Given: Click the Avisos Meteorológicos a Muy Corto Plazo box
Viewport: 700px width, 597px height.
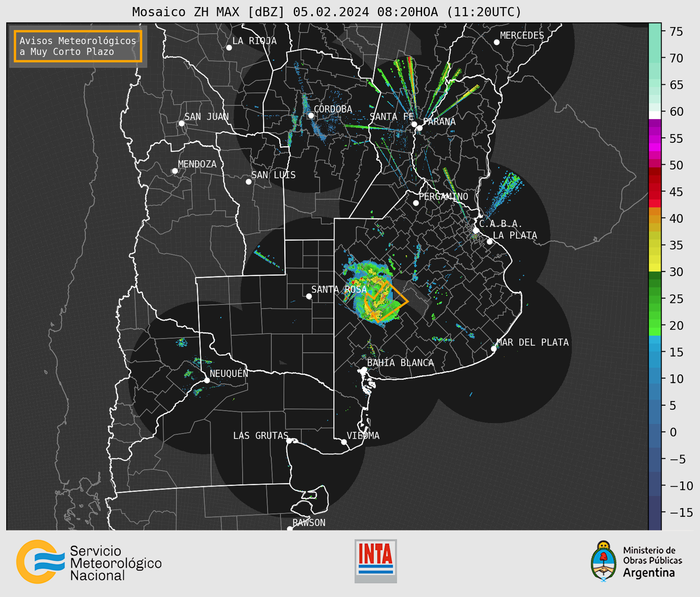Looking at the screenshot, I should coord(78,46).
